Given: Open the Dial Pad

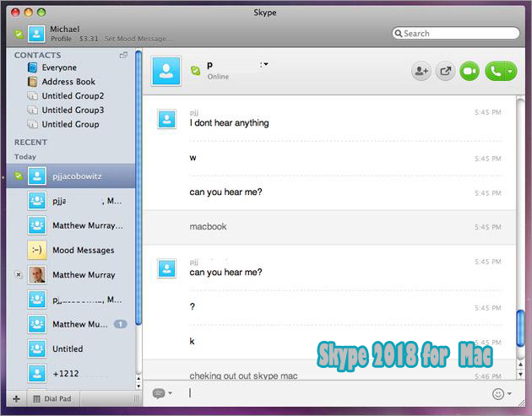Looking at the screenshot, I should click(52, 399).
